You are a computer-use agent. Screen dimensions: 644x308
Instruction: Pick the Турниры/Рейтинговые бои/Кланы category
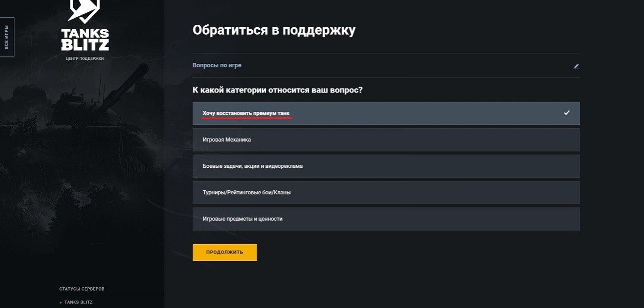386,192
